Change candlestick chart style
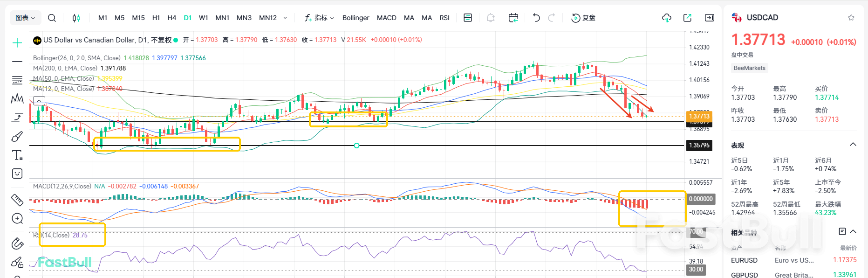Viewport: 868px width, 278px height. (x=76, y=18)
